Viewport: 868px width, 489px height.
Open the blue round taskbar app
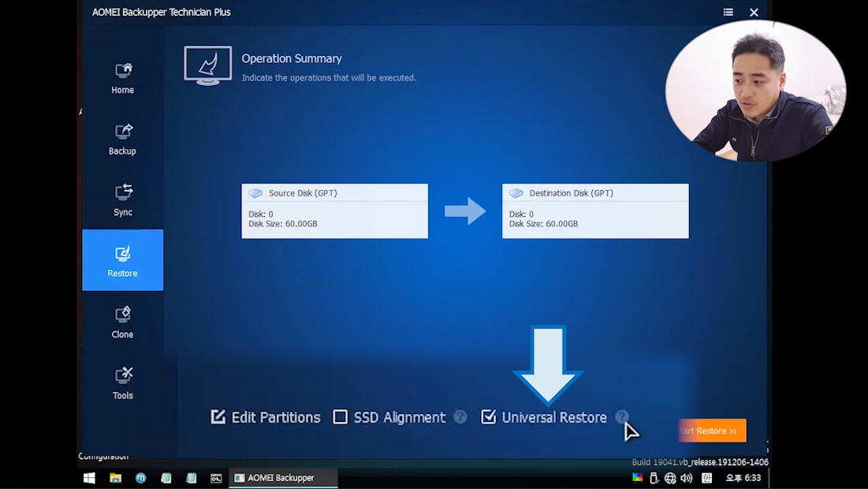point(140,478)
